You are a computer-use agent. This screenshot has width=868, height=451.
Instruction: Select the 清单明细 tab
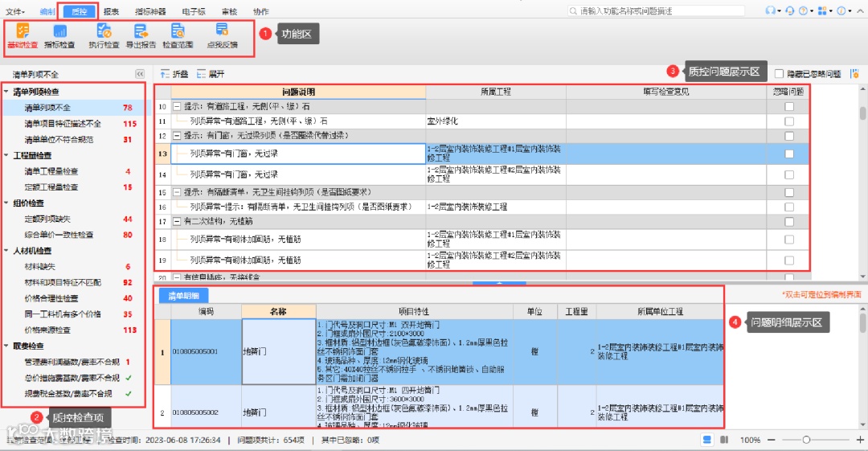[183, 296]
